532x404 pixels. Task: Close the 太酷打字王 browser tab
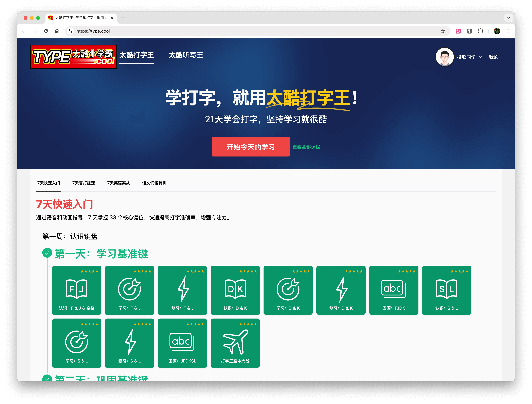click(x=112, y=18)
